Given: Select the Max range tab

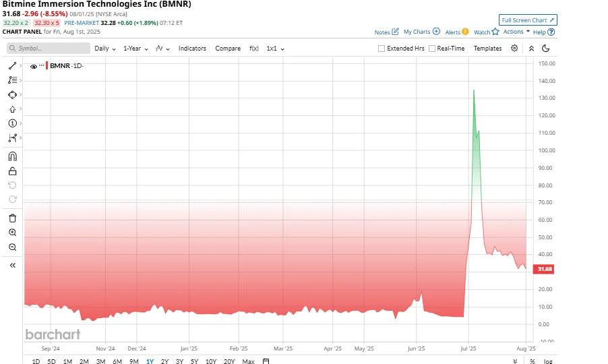Looking at the screenshot, I should click(x=248, y=361).
